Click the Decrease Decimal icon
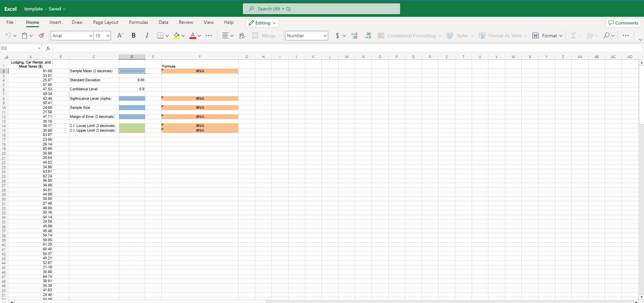This screenshot has height=303, width=644. [x=368, y=35]
